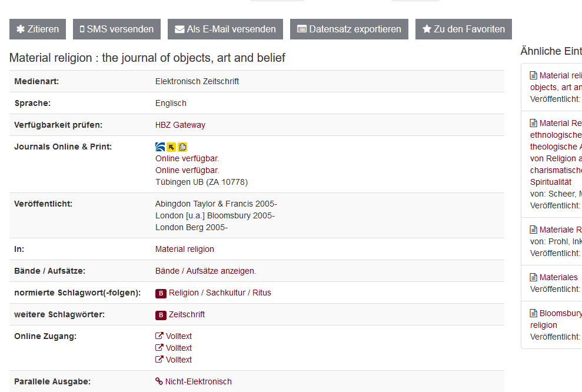The width and height of the screenshot is (582, 392).
Task: Open similar entry starting 'Material Re ethnologische'
Action: click(x=556, y=152)
